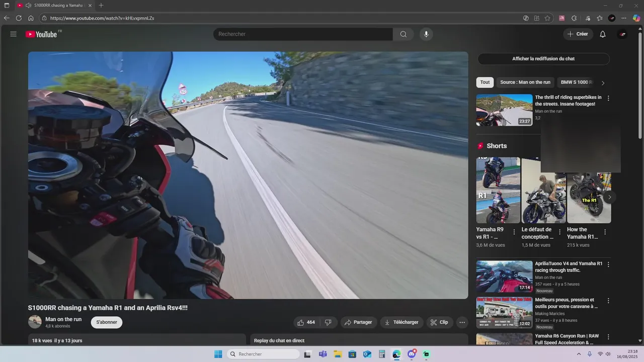Viewport: 644px width, 362px height.
Task: Open options for 'Meilleurs pneus, pression' video
Action: [x=608, y=301]
